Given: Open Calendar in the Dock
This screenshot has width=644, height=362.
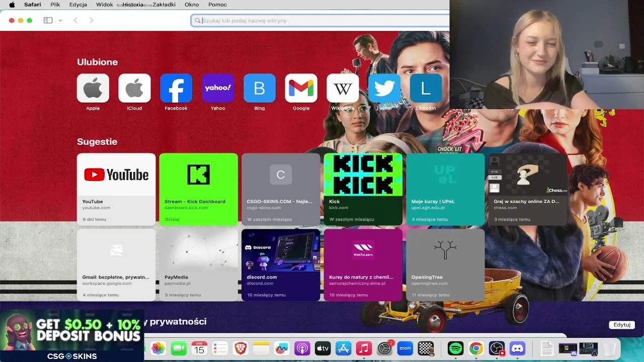Looking at the screenshot, I should [x=199, y=348].
